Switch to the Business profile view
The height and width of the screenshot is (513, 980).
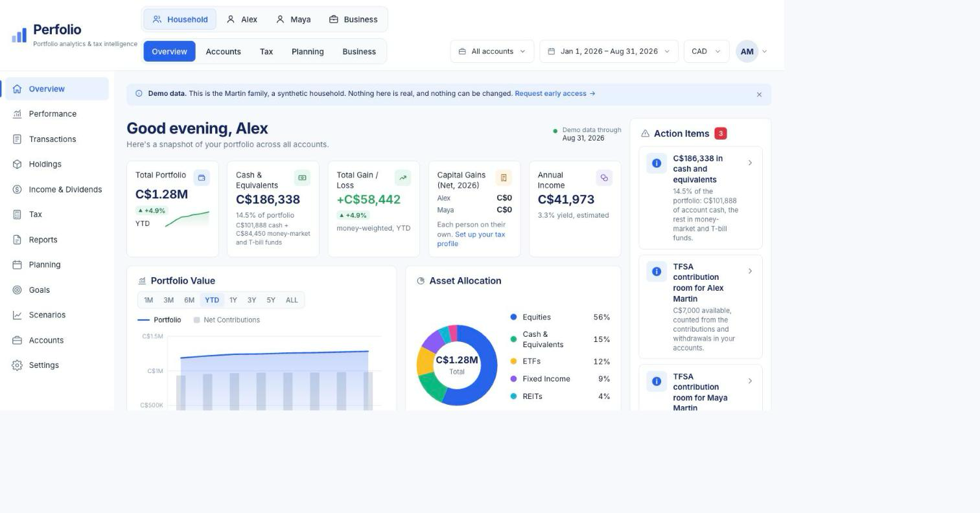[353, 19]
